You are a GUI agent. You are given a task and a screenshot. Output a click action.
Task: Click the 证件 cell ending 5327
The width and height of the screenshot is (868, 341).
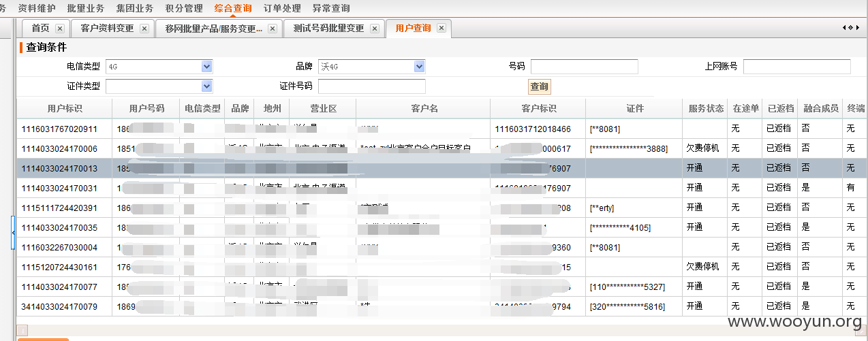[x=634, y=287]
